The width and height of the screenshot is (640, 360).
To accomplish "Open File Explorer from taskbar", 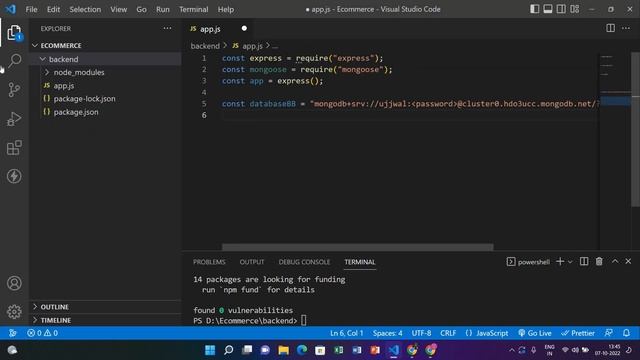I will click(x=283, y=350).
